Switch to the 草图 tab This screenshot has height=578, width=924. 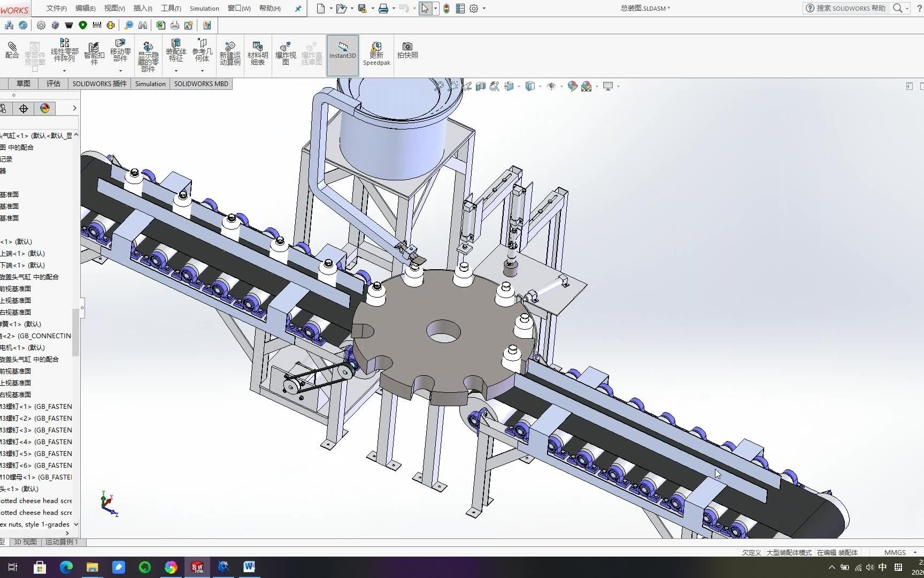click(23, 83)
